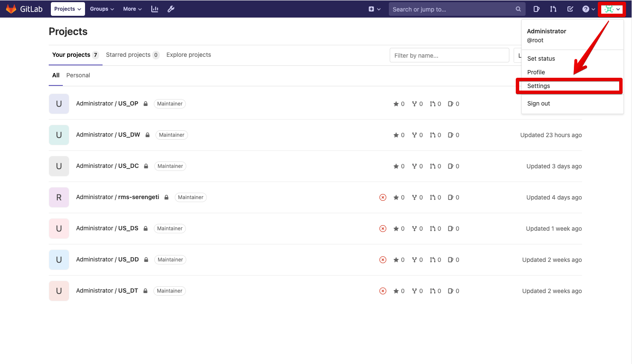The height and width of the screenshot is (364, 632).
Task: Open the Help question mark menu
Action: 588,9
